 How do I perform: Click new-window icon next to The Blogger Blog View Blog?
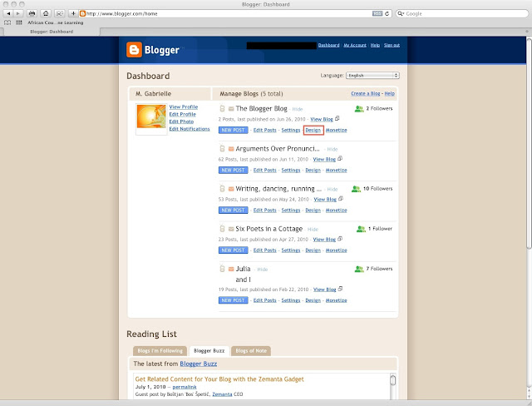337,118
